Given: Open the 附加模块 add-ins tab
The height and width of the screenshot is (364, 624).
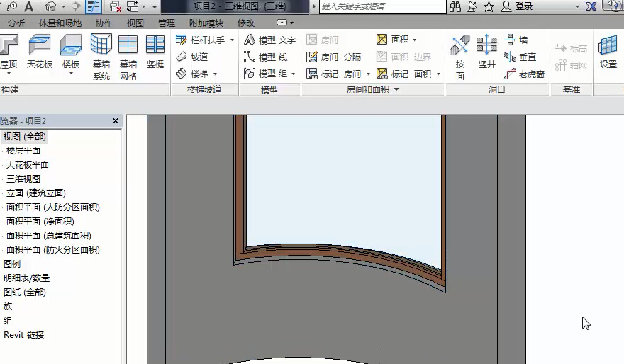Looking at the screenshot, I should tap(206, 23).
